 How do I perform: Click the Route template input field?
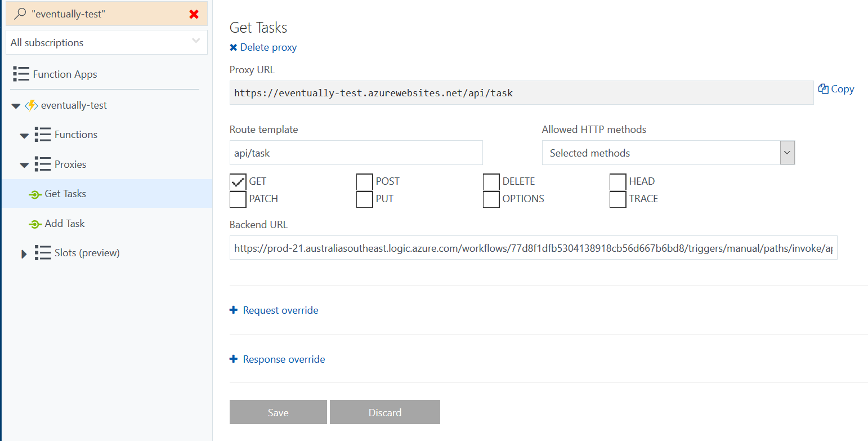click(x=356, y=153)
